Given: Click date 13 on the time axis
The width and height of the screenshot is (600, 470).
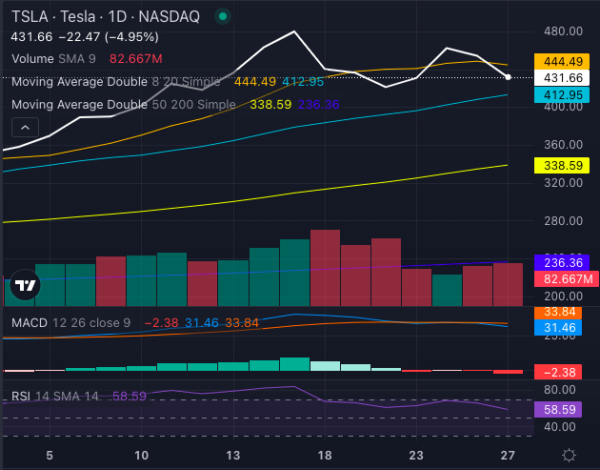Looking at the screenshot, I should coord(233,455).
